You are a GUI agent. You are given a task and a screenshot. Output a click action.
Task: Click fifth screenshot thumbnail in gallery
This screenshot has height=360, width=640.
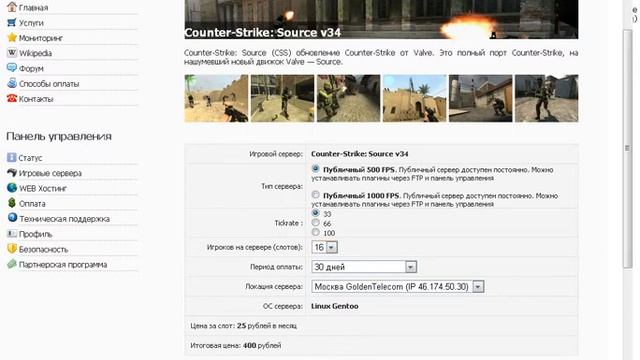tap(481, 98)
